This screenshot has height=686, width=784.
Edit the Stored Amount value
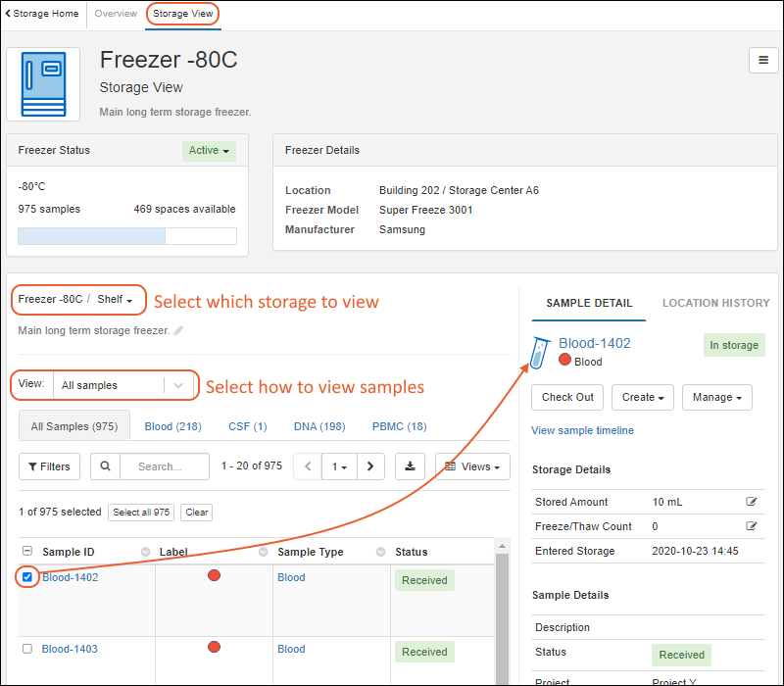751,502
